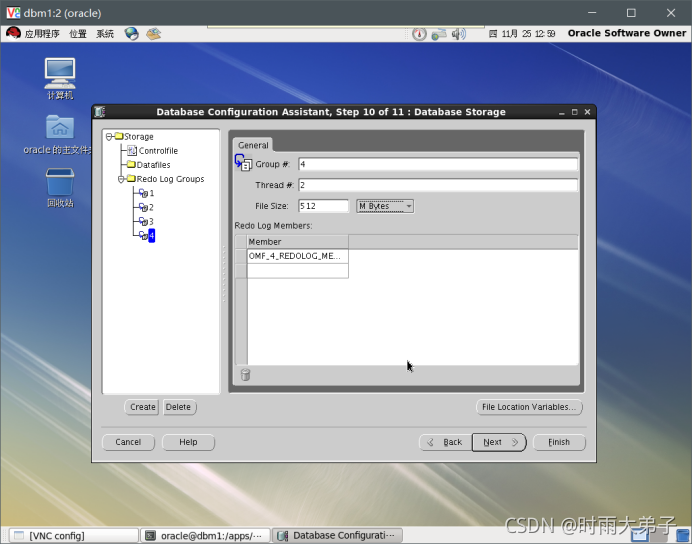692x544 pixels.
Task: Click the Help button
Action: pyautogui.click(x=188, y=442)
